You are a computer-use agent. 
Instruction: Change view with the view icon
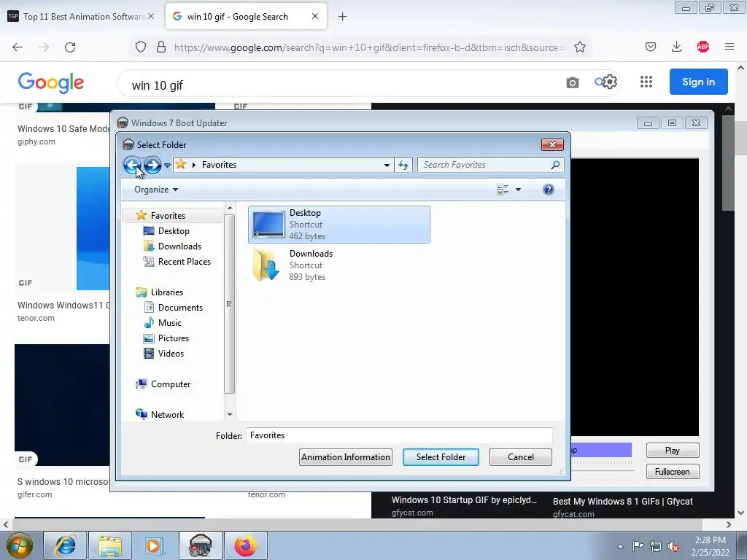point(503,190)
